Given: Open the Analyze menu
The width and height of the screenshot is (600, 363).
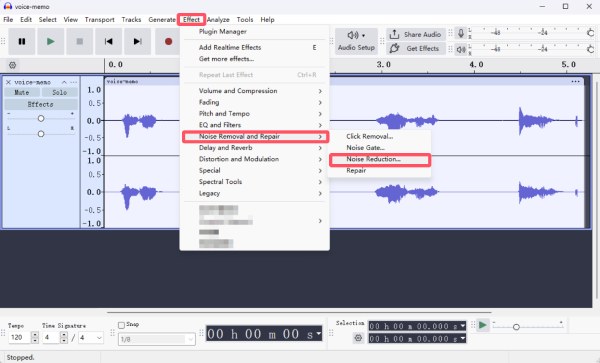Looking at the screenshot, I should click(218, 20).
